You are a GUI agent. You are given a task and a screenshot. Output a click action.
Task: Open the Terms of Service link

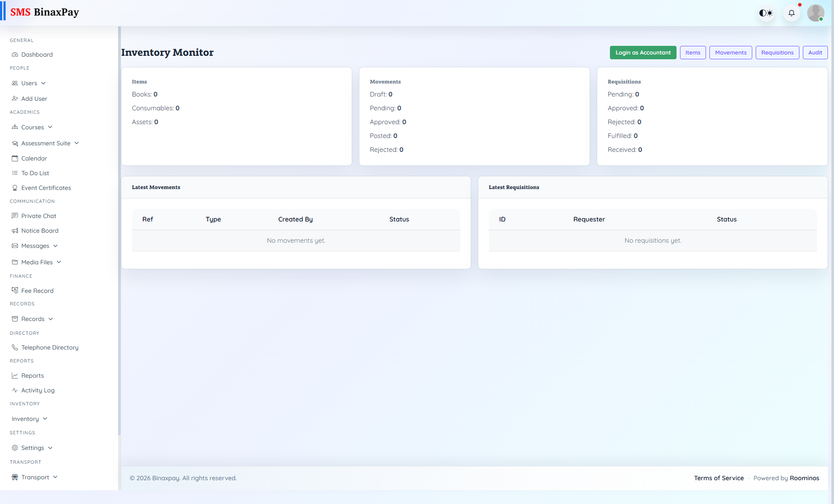tap(719, 478)
